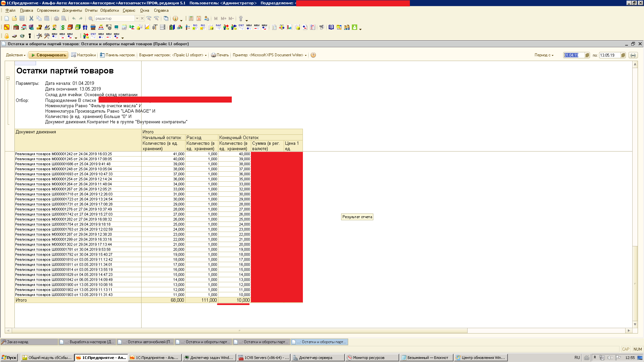
Task: Click the ПЛАТ payment order icon
Action: (218, 27)
